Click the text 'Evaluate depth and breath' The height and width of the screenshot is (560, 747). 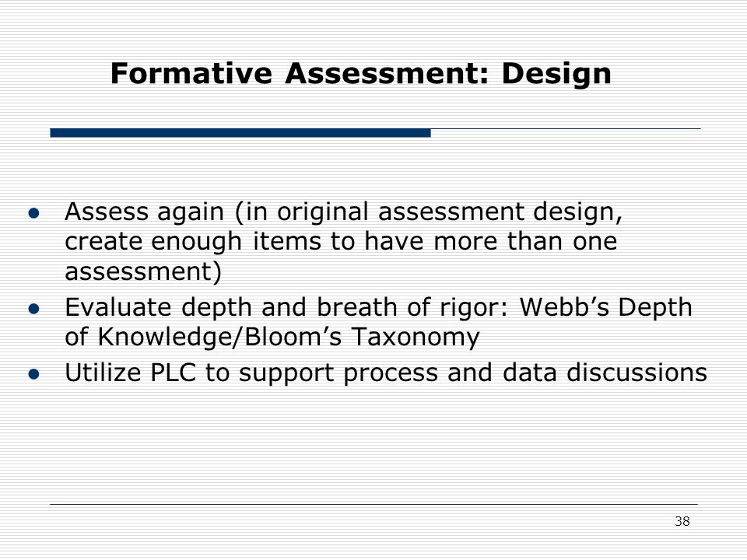[x=231, y=307]
